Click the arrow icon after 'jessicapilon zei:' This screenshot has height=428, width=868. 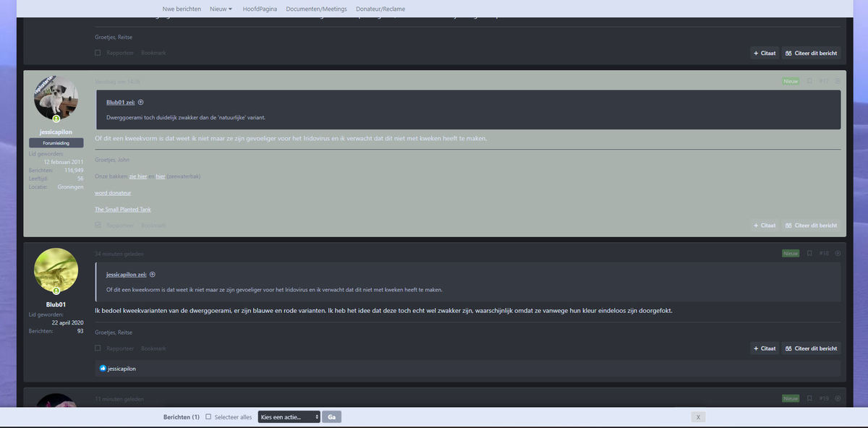tap(153, 275)
